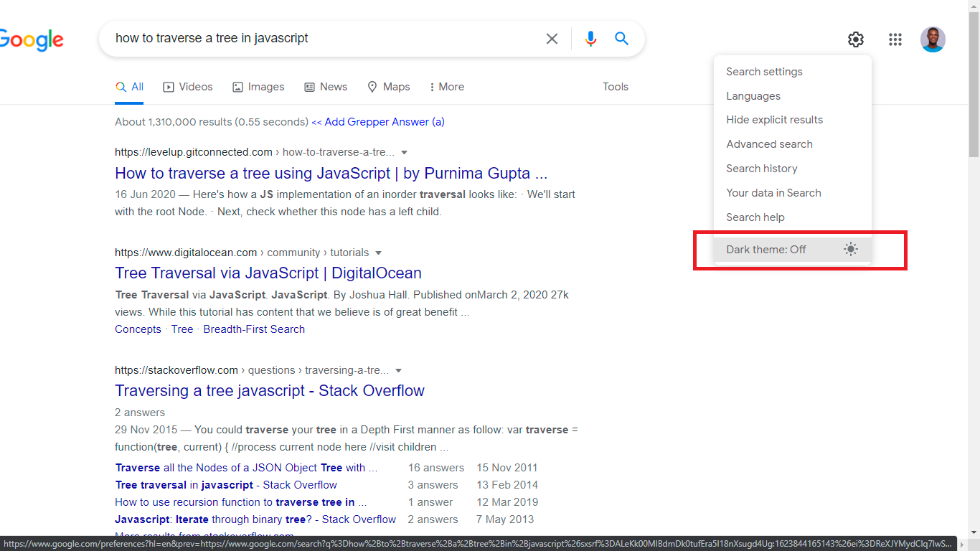Click the stackoverflow.com URL breadcrumb

click(x=252, y=370)
